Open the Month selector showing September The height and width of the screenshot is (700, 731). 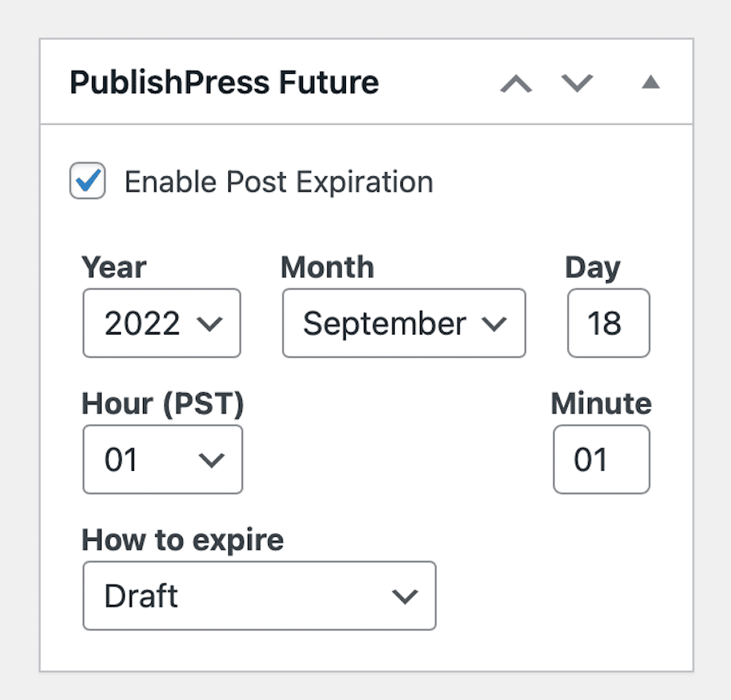[x=403, y=323]
